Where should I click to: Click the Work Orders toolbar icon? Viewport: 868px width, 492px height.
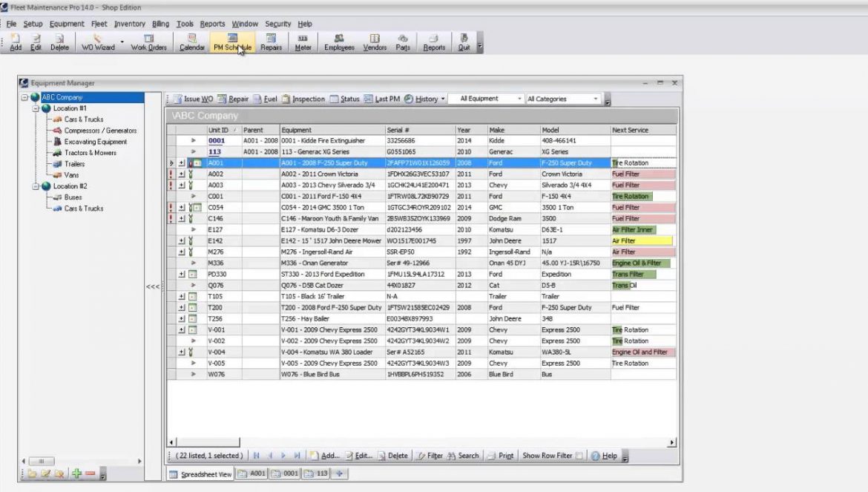(149, 42)
